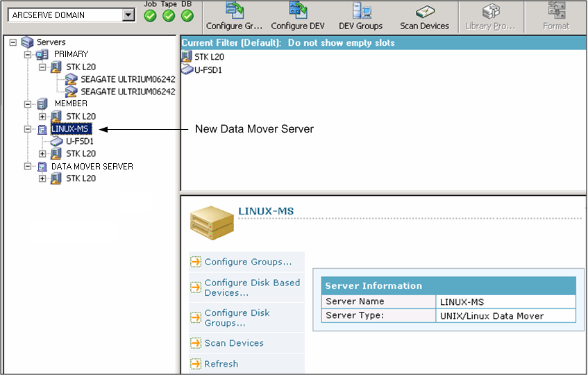This screenshot has width=588, height=375.
Task: Expand STK L20 under DATA MOVER SERVER
Action: (x=42, y=178)
